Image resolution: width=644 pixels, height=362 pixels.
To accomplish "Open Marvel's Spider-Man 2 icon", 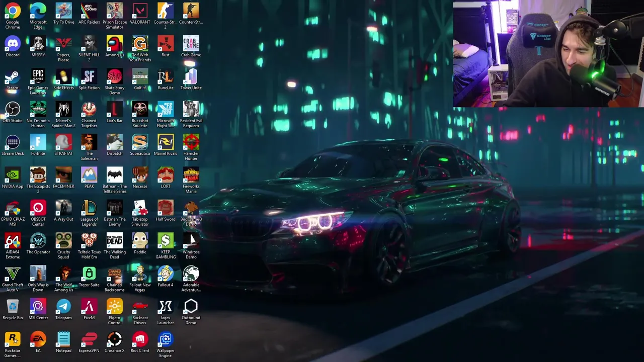I will click(x=63, y=110).
